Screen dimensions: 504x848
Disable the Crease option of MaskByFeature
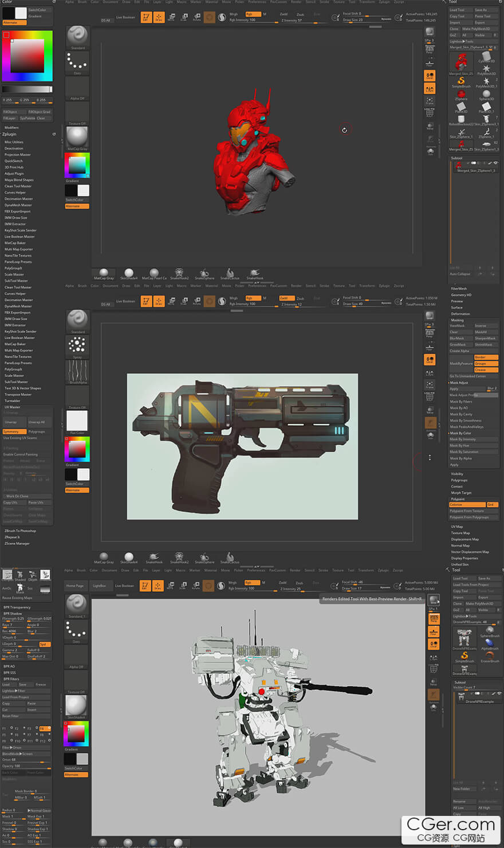[x=486, y=370]
